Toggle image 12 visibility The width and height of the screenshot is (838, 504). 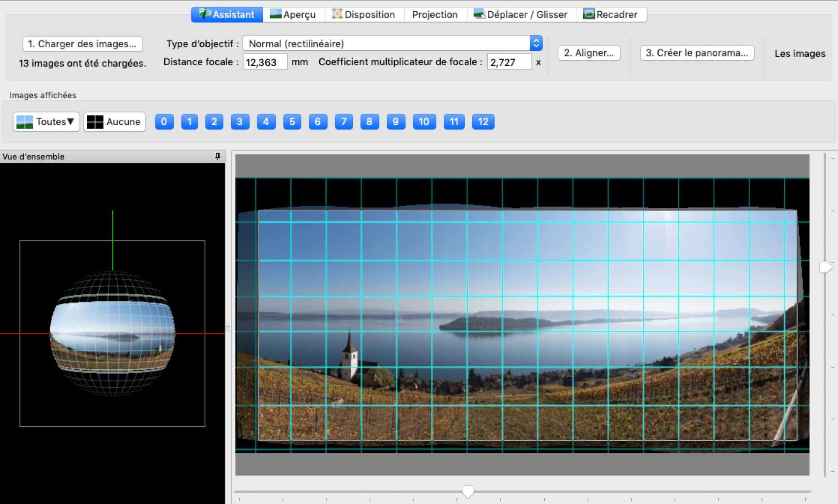[483, 122]
